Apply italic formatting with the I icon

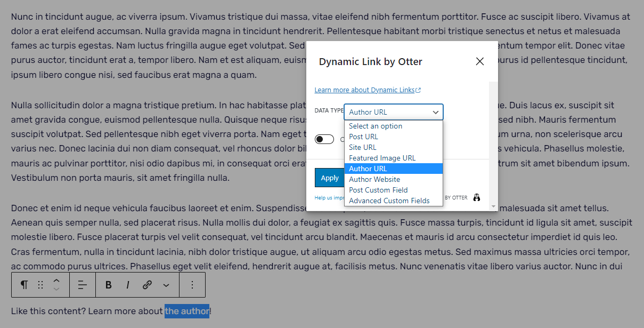(127, 285)
